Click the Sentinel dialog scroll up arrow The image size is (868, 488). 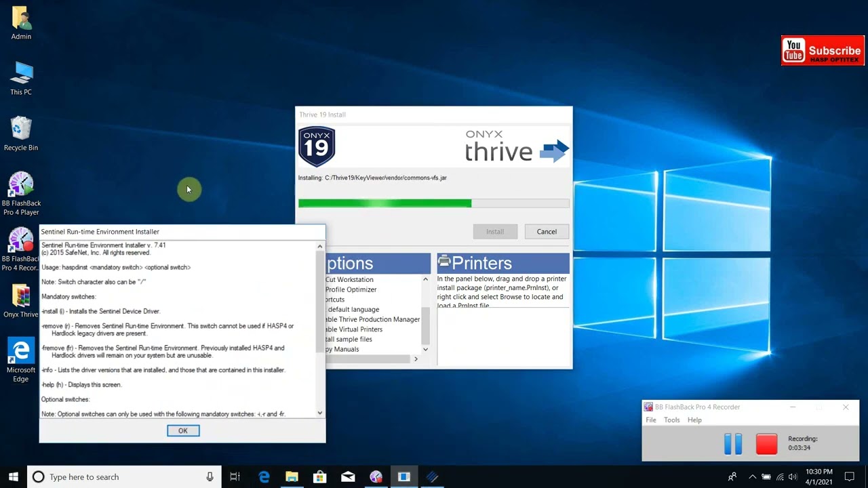coord(320,247)
